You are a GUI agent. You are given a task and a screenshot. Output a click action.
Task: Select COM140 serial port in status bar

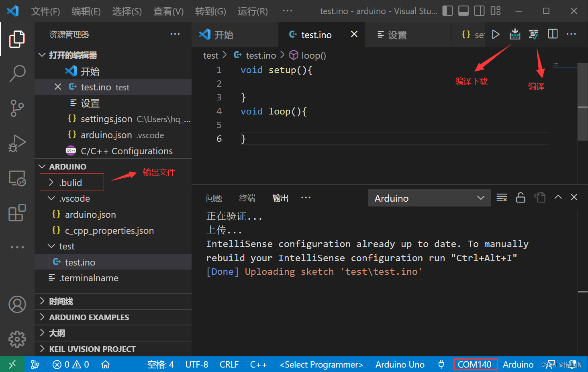click(475, 364)
